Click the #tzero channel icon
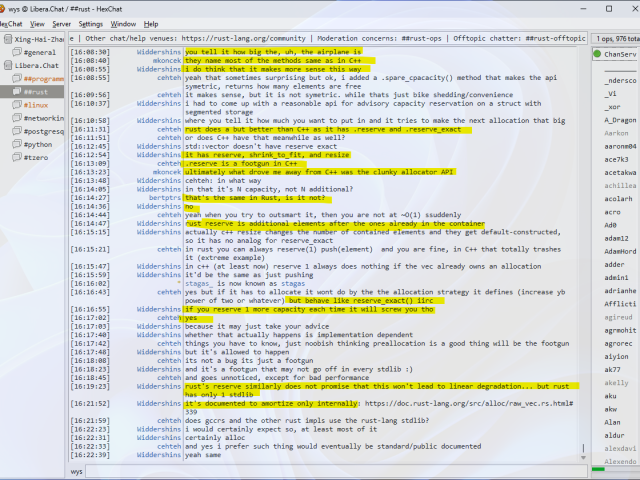Screen dimensions: 640x480 [x=17, y=156]
